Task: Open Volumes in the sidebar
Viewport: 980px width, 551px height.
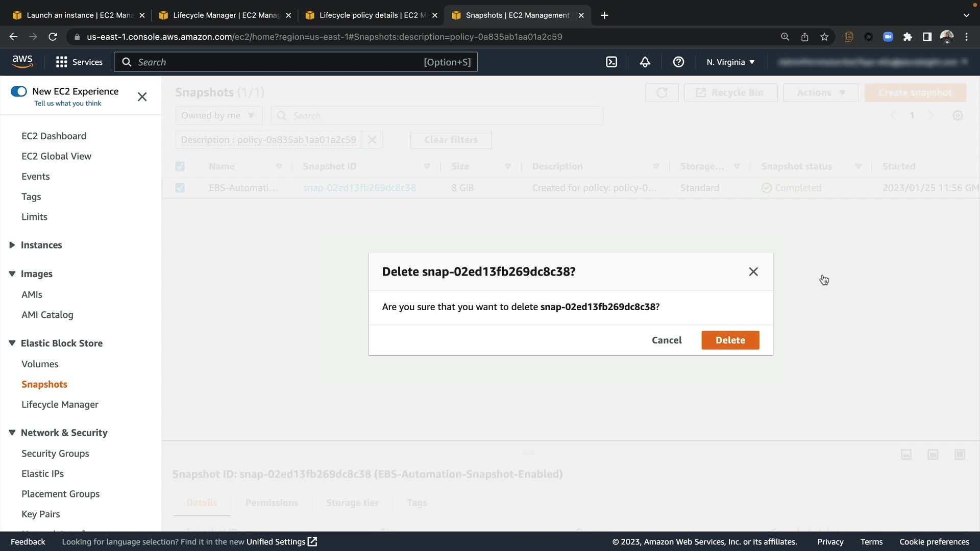Action: click(40, 364)
